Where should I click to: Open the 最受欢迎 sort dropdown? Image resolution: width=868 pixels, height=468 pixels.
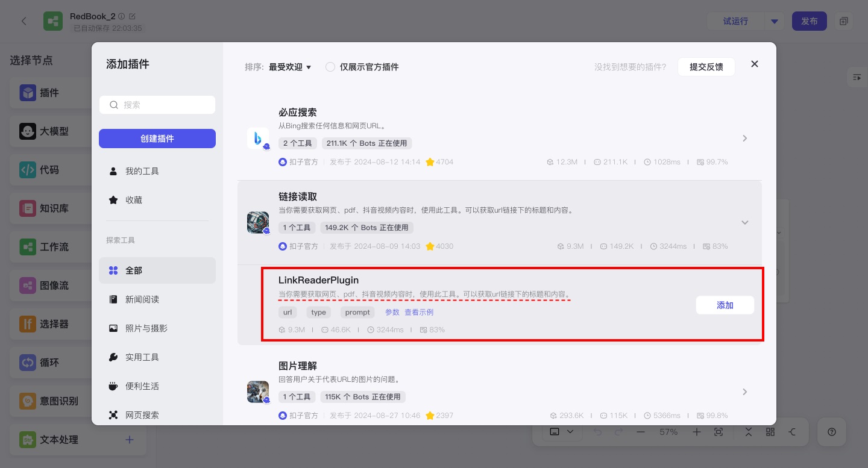pyautogui.click(x=290, y=67)
